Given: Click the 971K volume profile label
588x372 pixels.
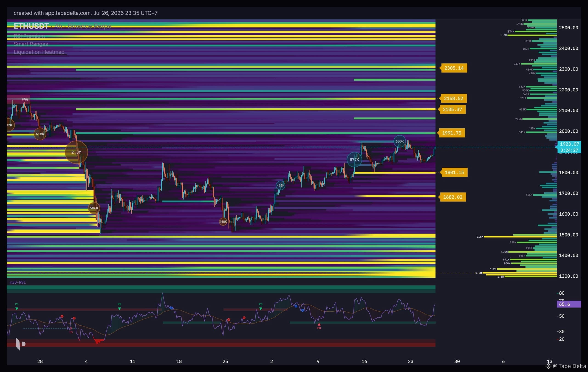Looking at the screenshot, I should click(x=506, y=259).
